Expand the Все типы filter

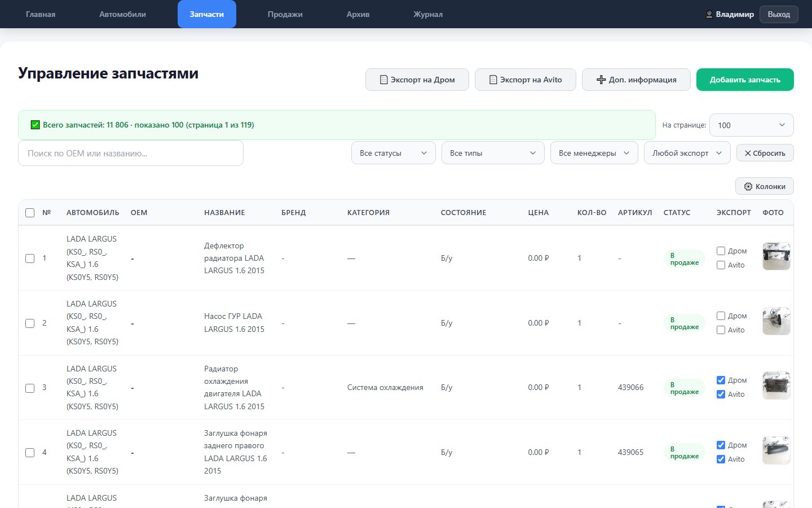click(x=493, y=153)
